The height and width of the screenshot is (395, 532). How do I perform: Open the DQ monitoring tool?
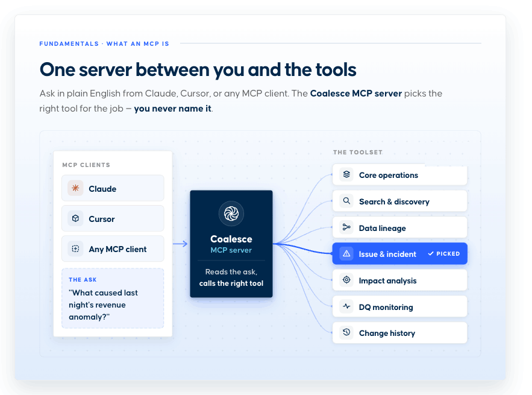pos(399,306)
